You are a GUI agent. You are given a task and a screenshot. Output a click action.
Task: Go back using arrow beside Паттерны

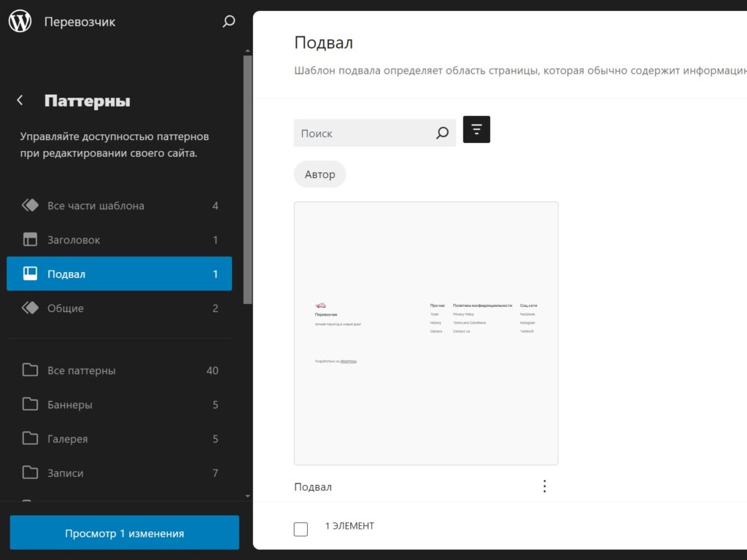click(x=20, y=100)
